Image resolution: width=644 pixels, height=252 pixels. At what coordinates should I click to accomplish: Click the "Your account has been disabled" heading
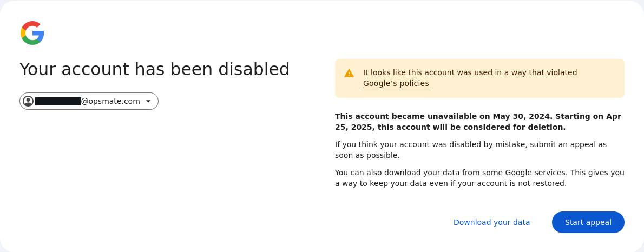(154, 69)
